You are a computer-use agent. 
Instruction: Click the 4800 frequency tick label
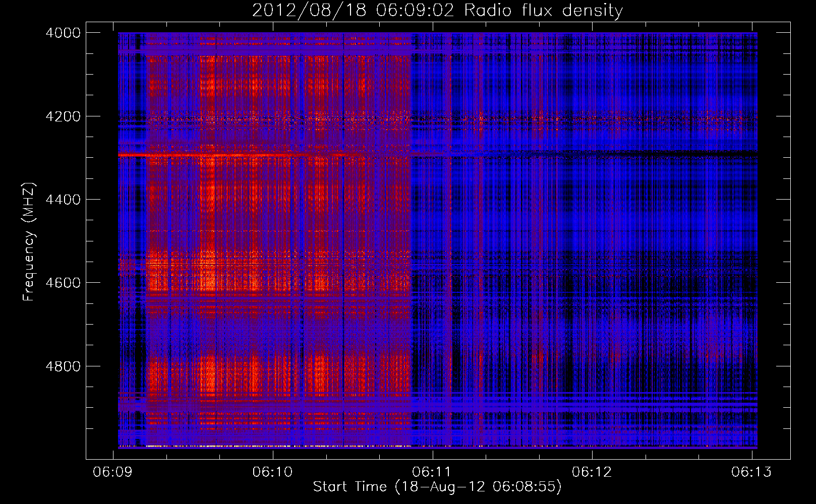[63, 366]
